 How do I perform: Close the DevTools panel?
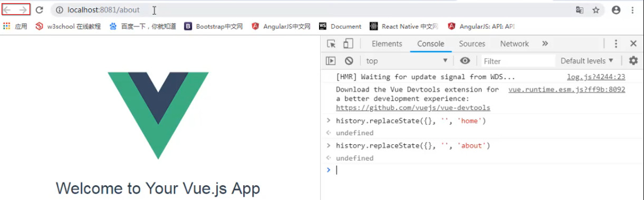click(633, 44)
